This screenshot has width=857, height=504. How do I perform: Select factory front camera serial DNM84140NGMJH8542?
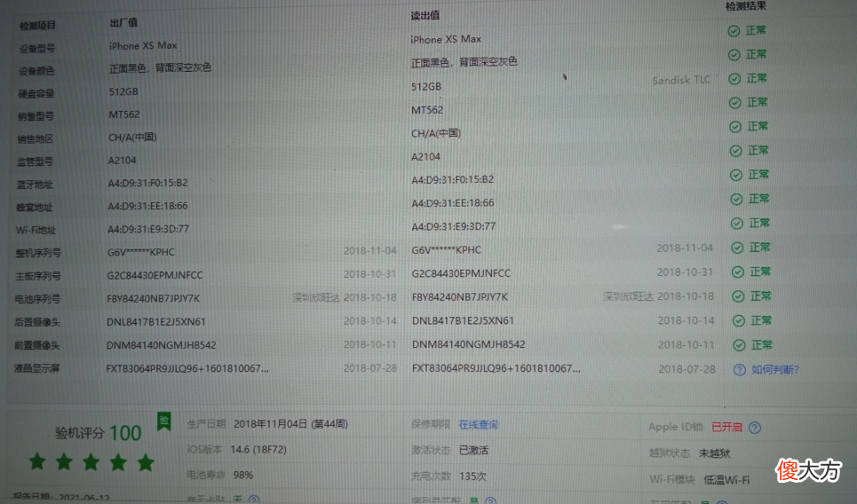pyautogui.click(x=162, y=346)
